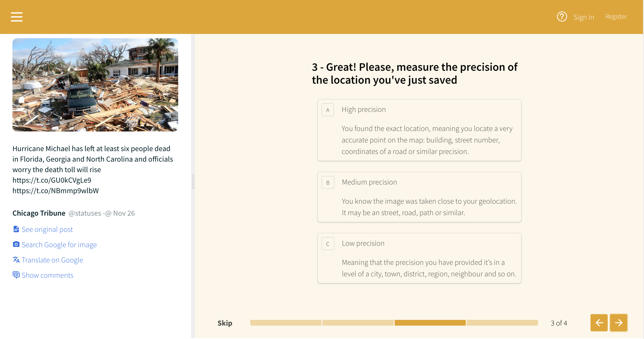The height and width of the screenshot is (339, 644).
Task: Pick the Low precision option
Action: 419,258
